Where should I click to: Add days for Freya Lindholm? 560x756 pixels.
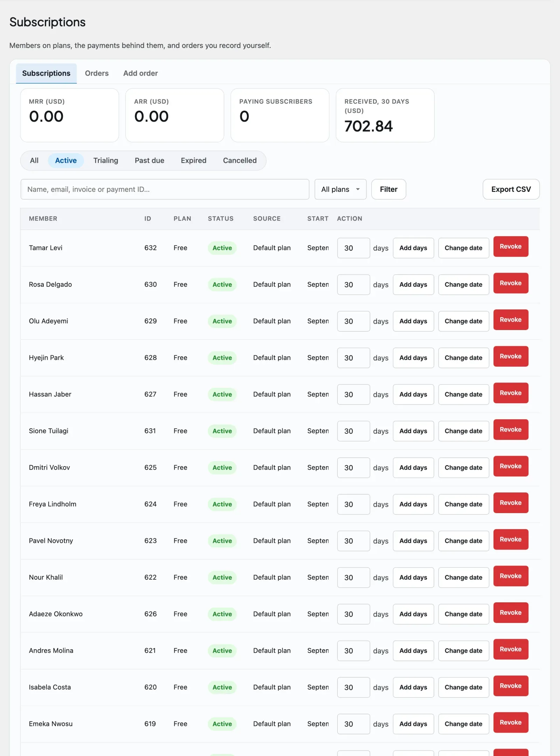(413, 504)
